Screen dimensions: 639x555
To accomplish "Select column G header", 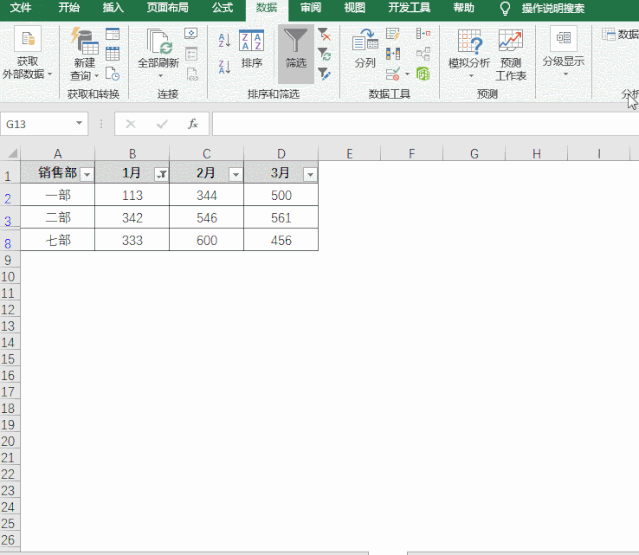I will 474,154.
